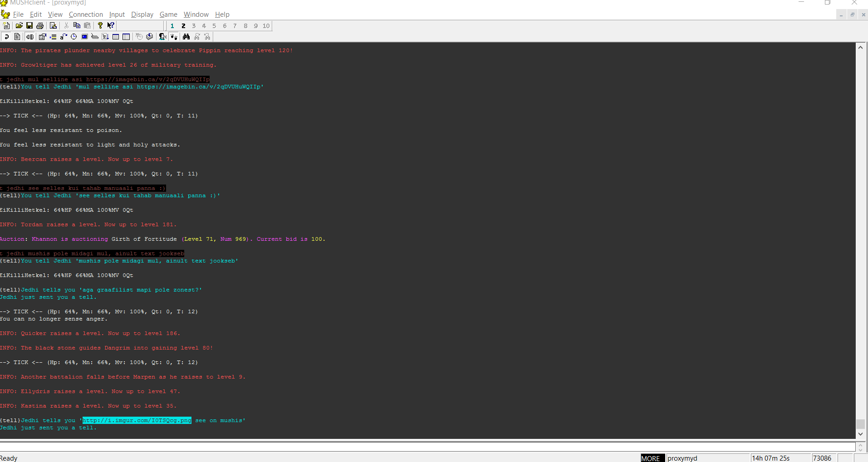Click the plain window list icon
Screen dimensions: 868x462
[x=116, y=37]
